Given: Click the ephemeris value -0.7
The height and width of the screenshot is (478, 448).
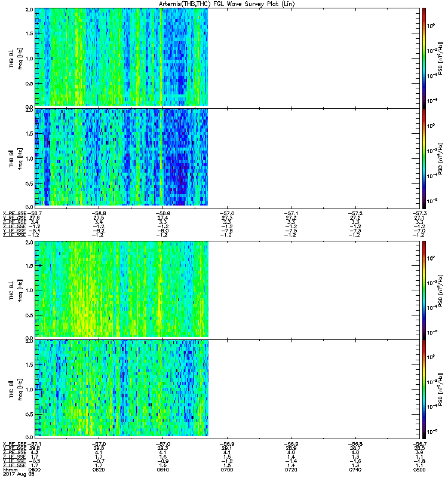Looking at the screenshot, I should pos(99,461).
